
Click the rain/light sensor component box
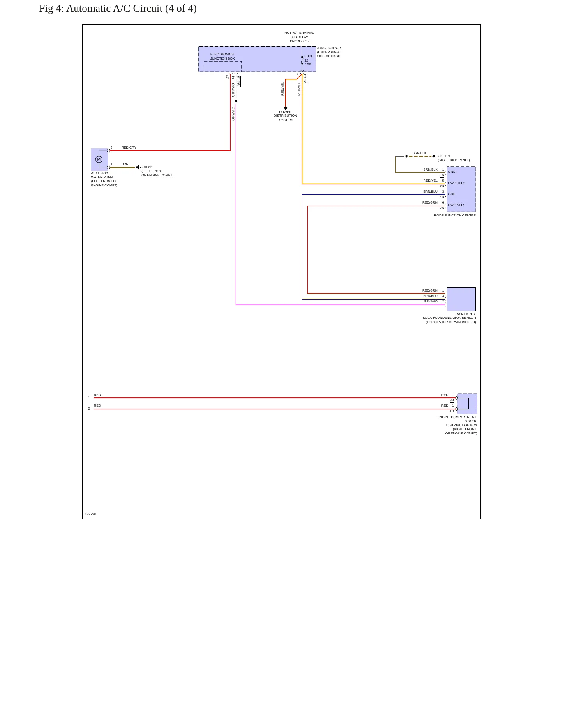click(x=461, y=299)
